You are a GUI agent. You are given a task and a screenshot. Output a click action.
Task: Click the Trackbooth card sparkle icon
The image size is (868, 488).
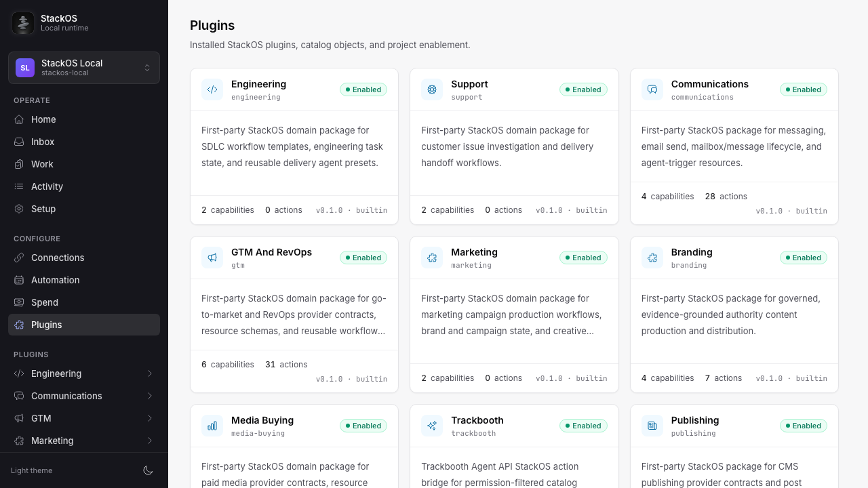[x=432, y=426]
